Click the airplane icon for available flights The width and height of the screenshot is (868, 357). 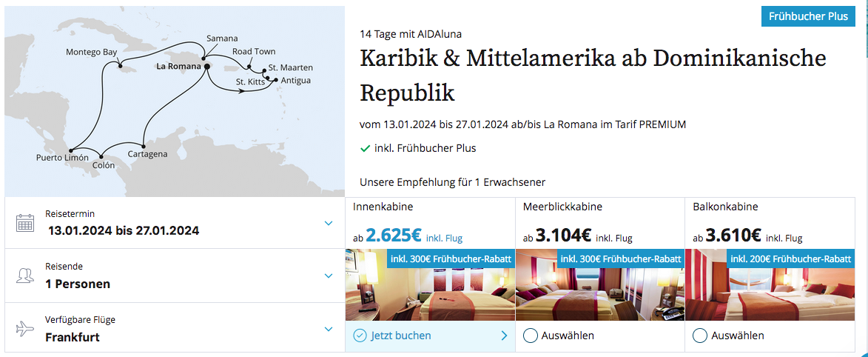tap(25, 330)
